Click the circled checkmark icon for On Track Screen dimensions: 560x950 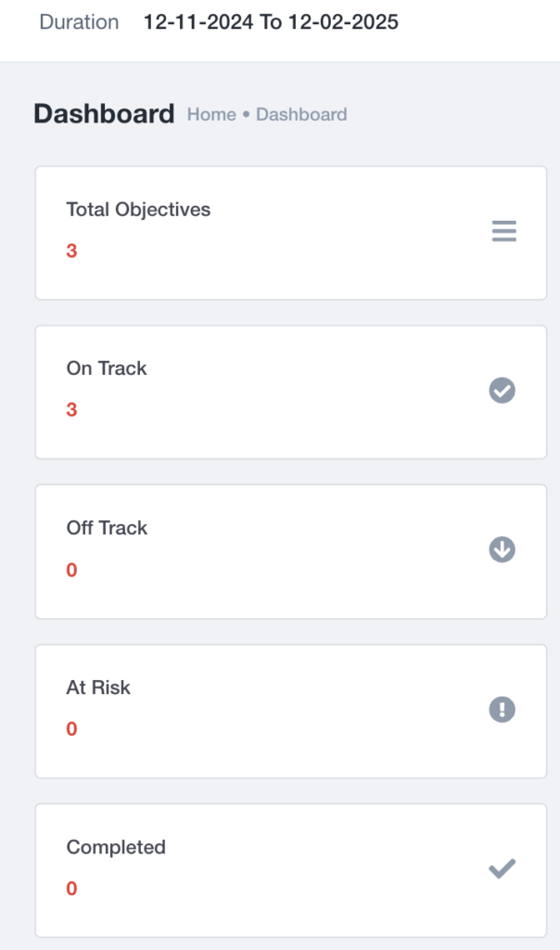pos(502,391)
